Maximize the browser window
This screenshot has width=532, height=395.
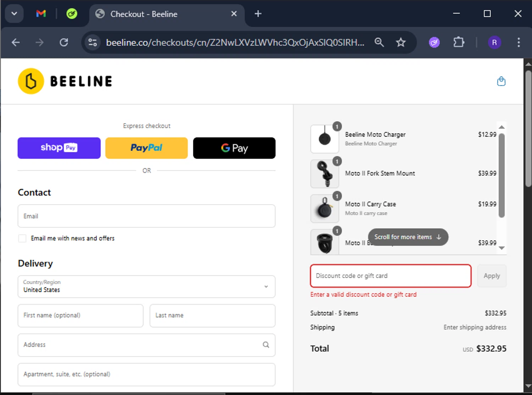click(x=487, y=13)
